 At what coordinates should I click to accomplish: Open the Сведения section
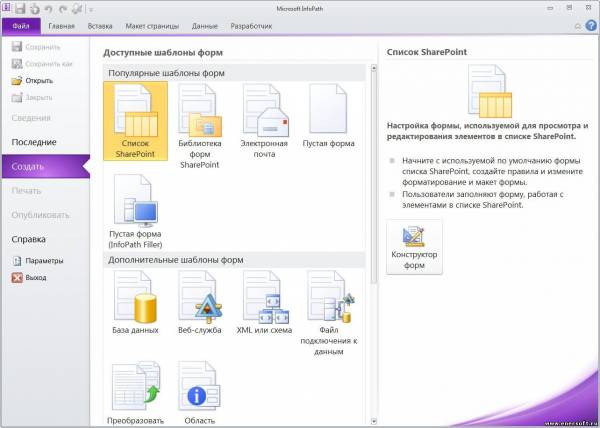[x=31, y=118]
